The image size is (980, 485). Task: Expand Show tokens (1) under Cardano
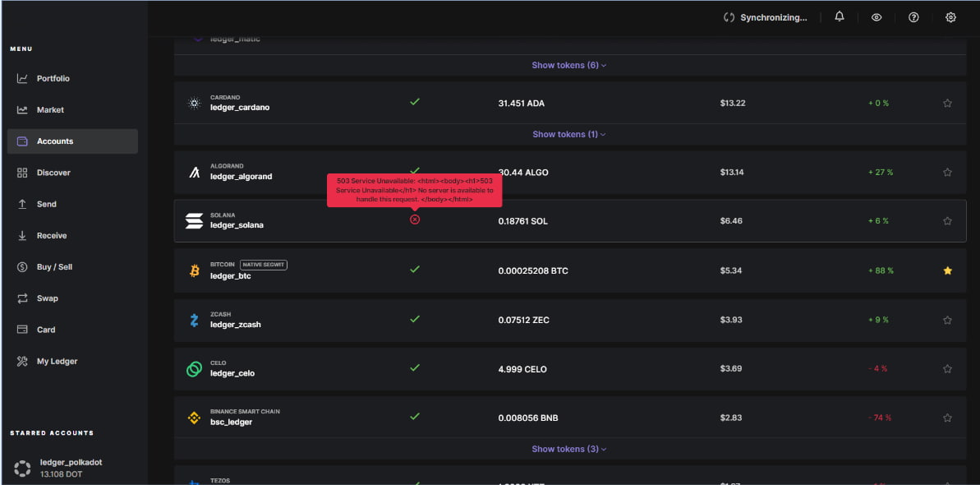tap(569, 134)
